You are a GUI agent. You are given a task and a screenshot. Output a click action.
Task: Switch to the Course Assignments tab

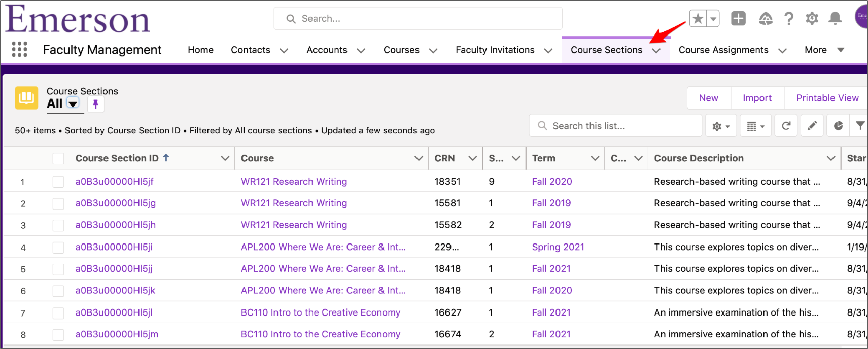tap(723, 50)
